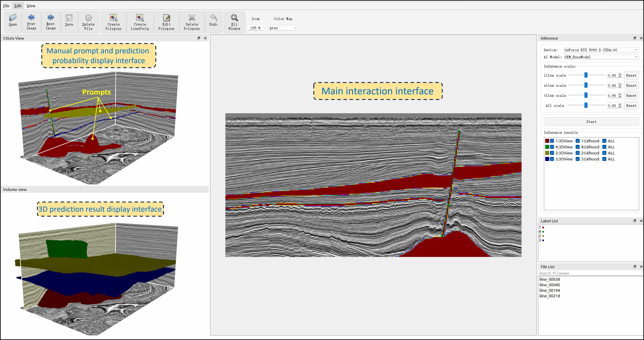The width and height of the screenshot is (644, 340).
Task: Click the Fit Window icon
Action: click(234, 22)
